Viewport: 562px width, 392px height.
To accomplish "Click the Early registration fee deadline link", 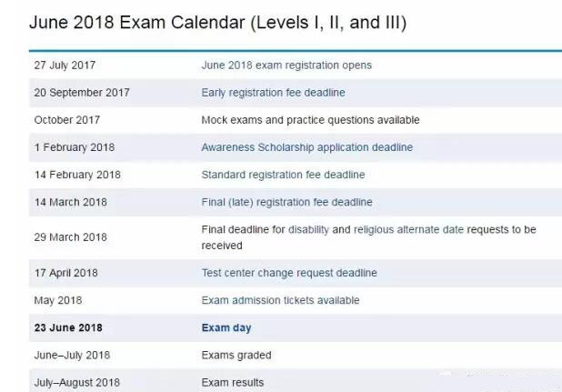I will pyautogui.click(x=273, y=93).
